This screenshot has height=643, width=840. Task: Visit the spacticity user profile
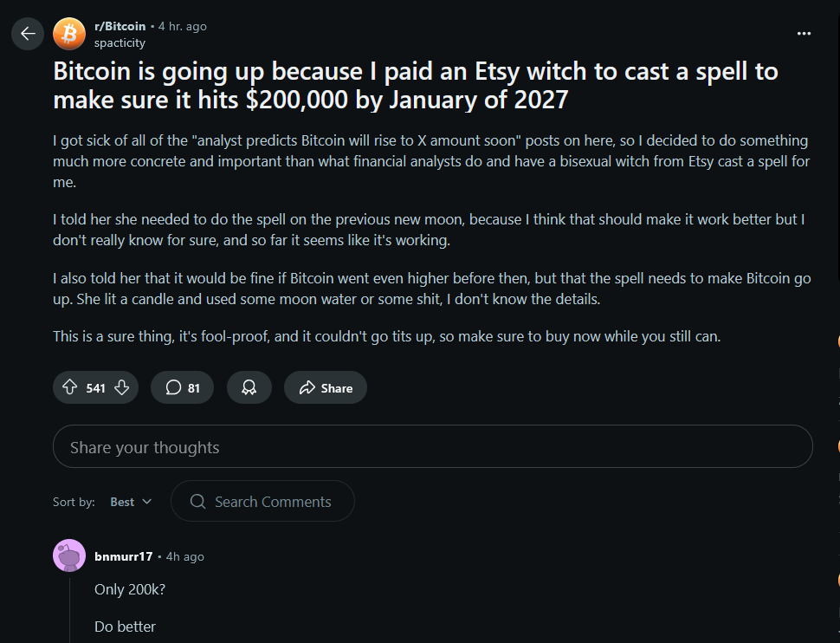point(120,42)
